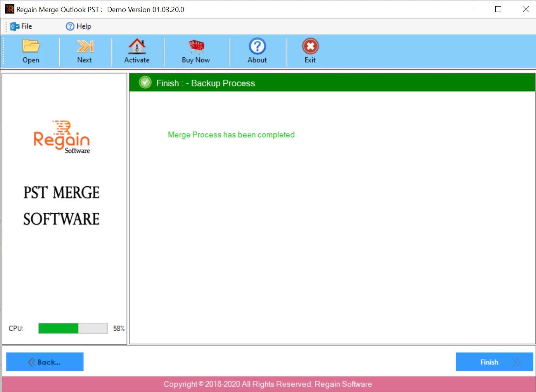Minimize the Regain Merge Outlook PST window

(x=472, y=9)
